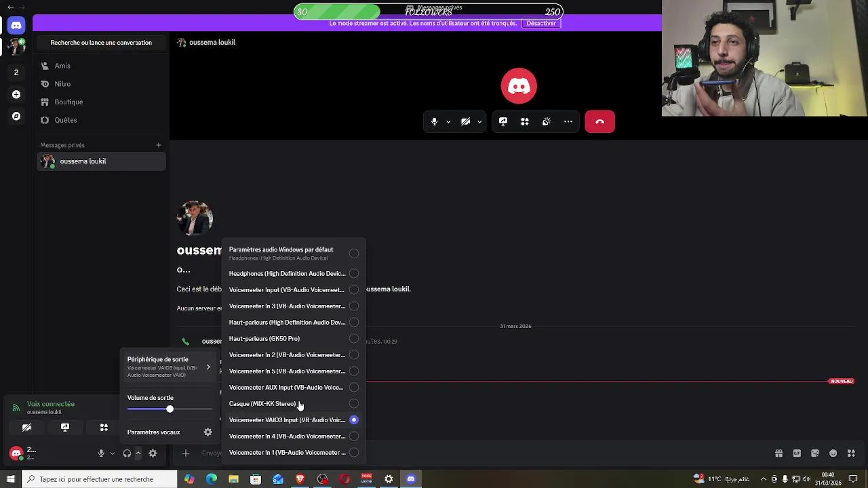Attach a file with the chat plus button
Viewport: 868px width, 488px height.
point(186,453)
